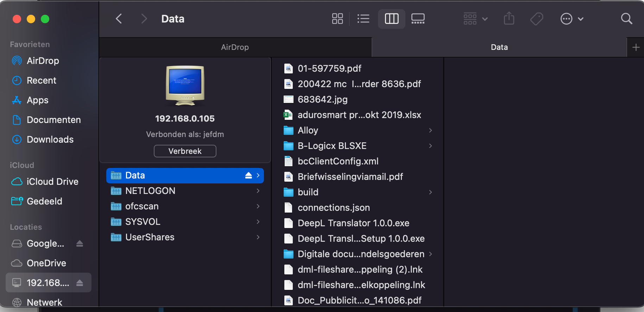Select the Data tab
644x312 pixels.
coord(499,47)
